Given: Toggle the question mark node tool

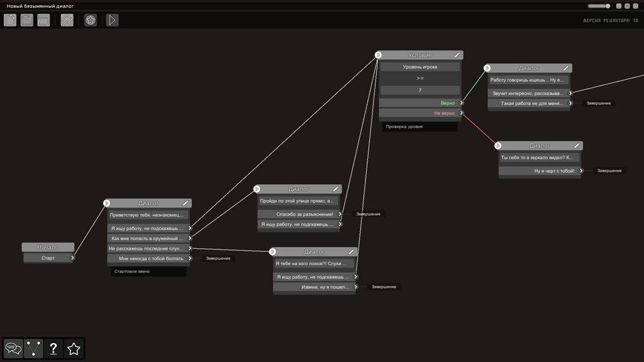Looking at the screenshot, I should pos(53,348).
